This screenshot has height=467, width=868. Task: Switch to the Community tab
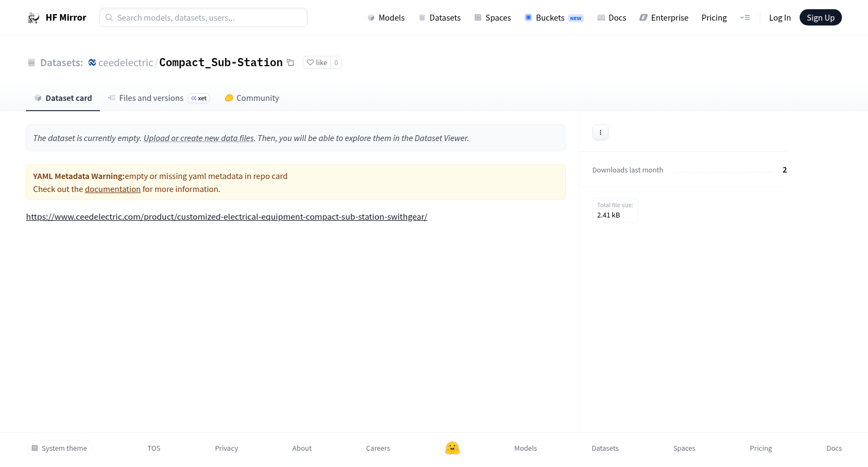pyautogui.click(x=252, y=98)
